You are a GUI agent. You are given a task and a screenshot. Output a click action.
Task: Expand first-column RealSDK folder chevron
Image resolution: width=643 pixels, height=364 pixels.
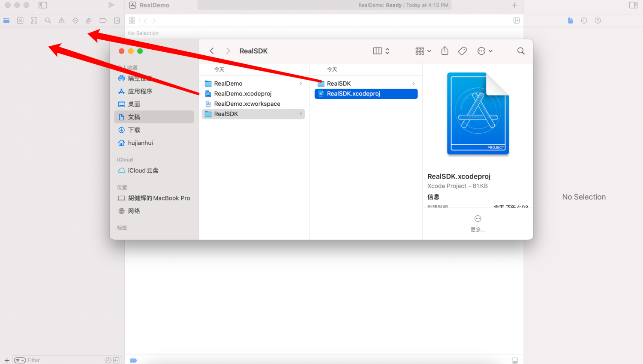point(301,114)
